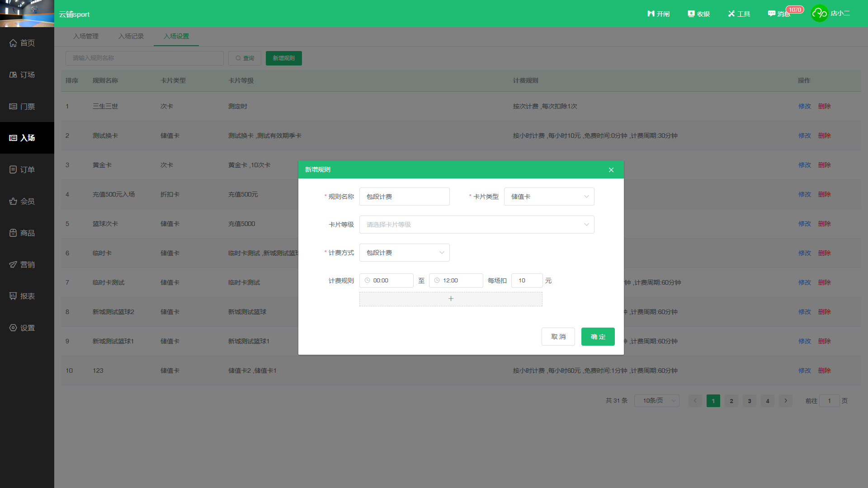Image resolution: width=868 pixels, height=488 pixels.
Task: Click the plus row to add billing period
Action: coord(451,299)
